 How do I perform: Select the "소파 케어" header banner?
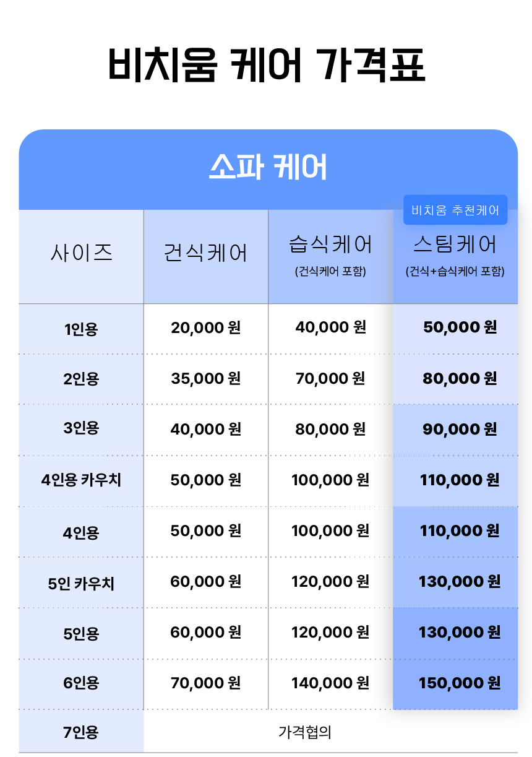tap(268, 167)
